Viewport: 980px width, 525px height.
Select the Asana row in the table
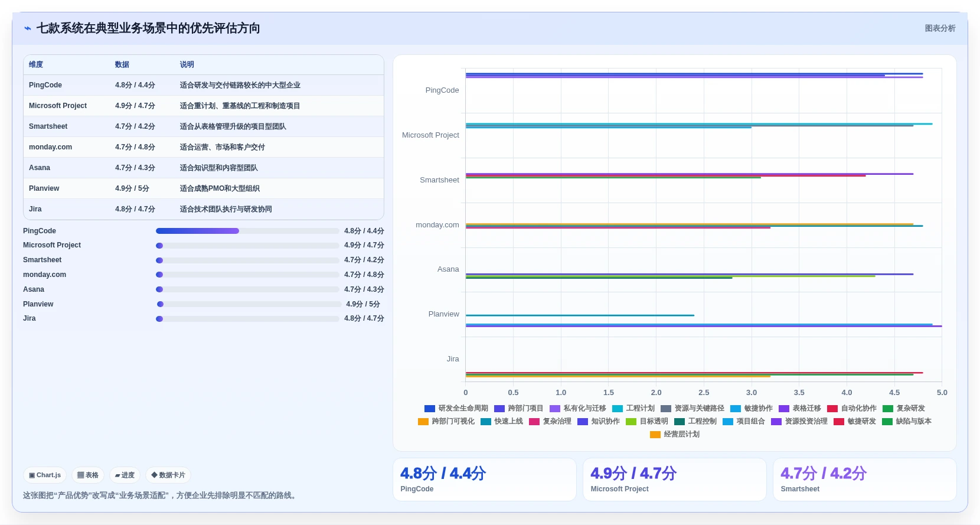point(204,168)
